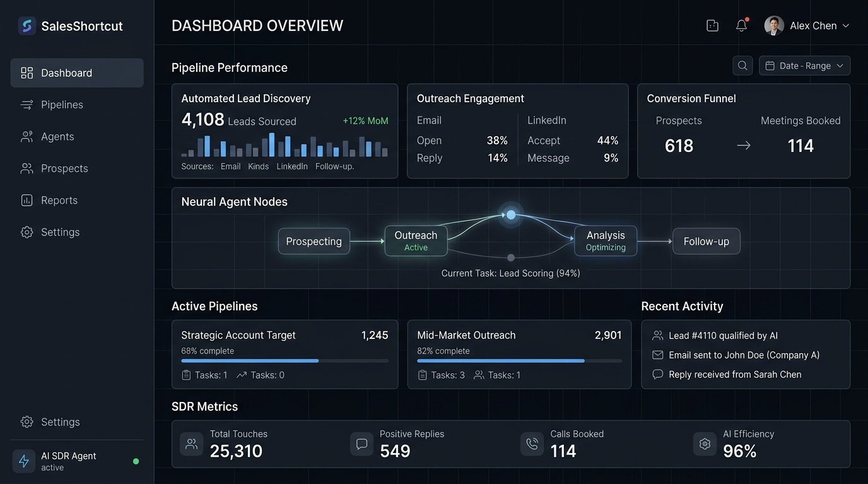Click the clipboard icon next to Tasks: 3
Viewport: 868px width, 484px height.
click(x=422, y=375)
